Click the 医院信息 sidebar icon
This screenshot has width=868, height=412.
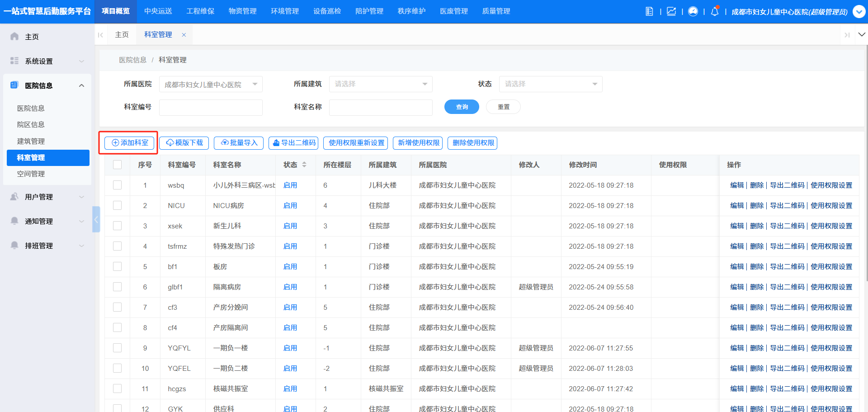click(14, 85)
